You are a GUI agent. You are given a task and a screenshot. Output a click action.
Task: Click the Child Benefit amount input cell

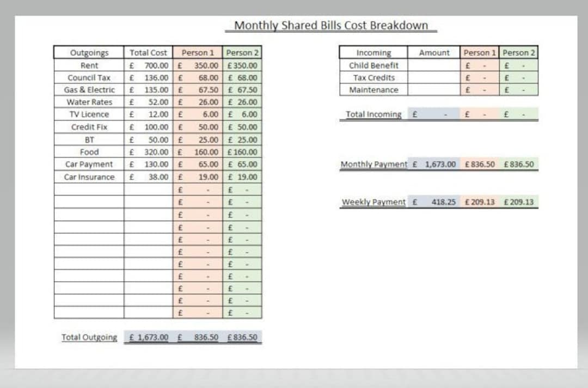tap(434, 65)
